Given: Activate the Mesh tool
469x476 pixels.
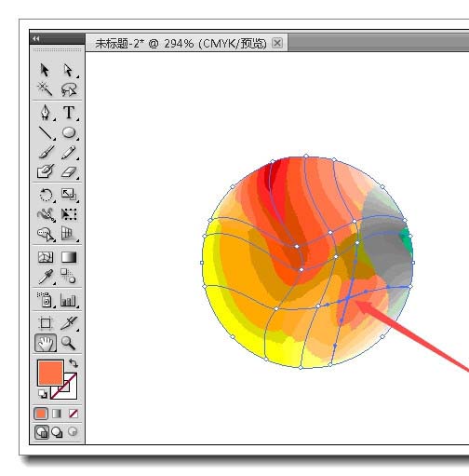Looking at the screenshot, I should [46, 257].
